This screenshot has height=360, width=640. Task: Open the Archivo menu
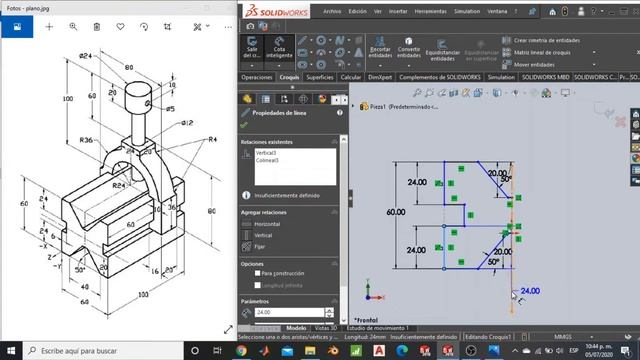coord(332,11)
